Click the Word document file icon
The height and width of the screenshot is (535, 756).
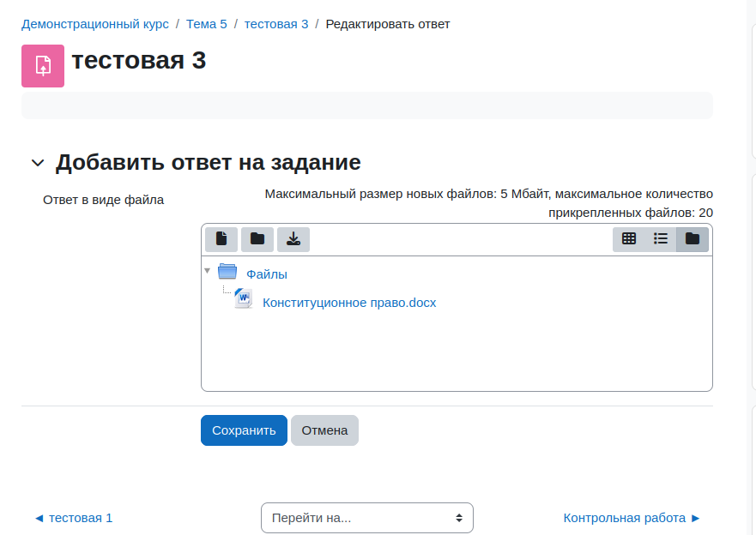point(244,298)
